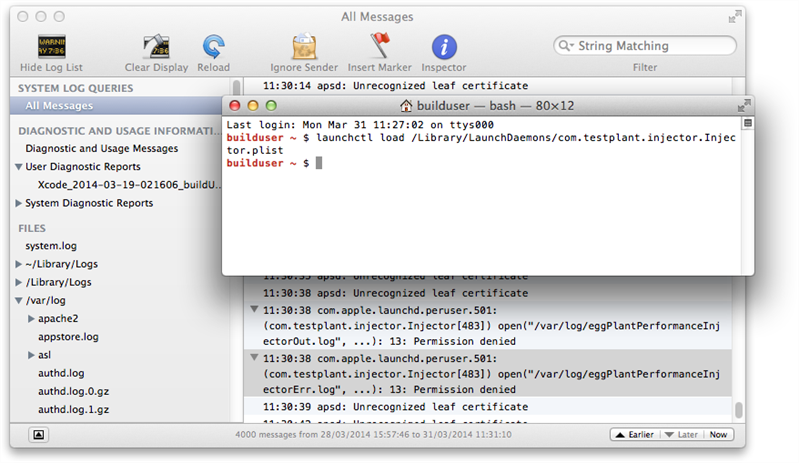799x463 pixels.
Task: Collapse the User Diagnostic Reports group
Action: (x=19, y=167)
